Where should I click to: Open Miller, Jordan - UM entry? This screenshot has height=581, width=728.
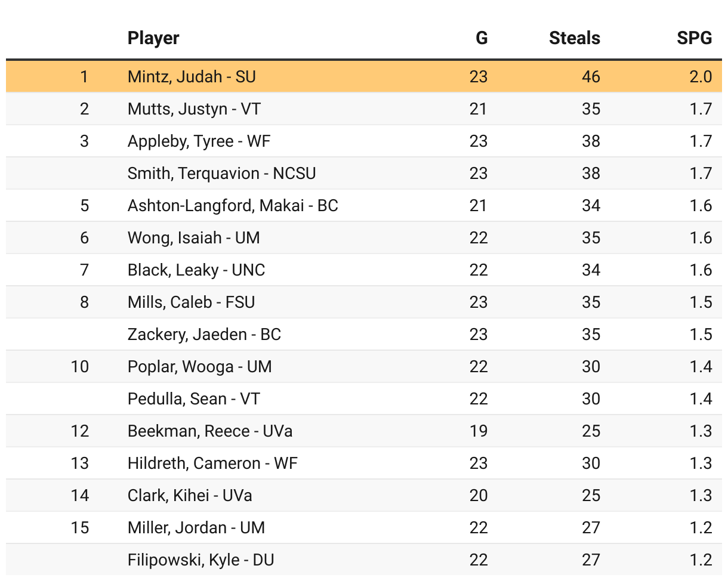tap(196, 527)
